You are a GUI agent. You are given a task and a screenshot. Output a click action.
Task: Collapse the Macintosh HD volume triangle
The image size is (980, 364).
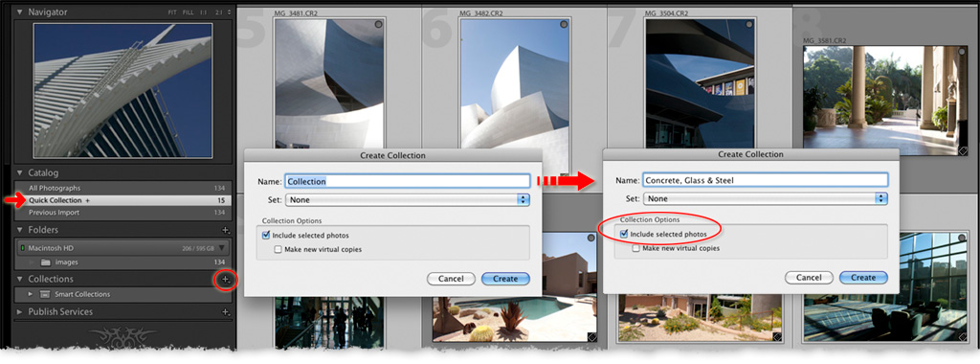tap(222, 248)
